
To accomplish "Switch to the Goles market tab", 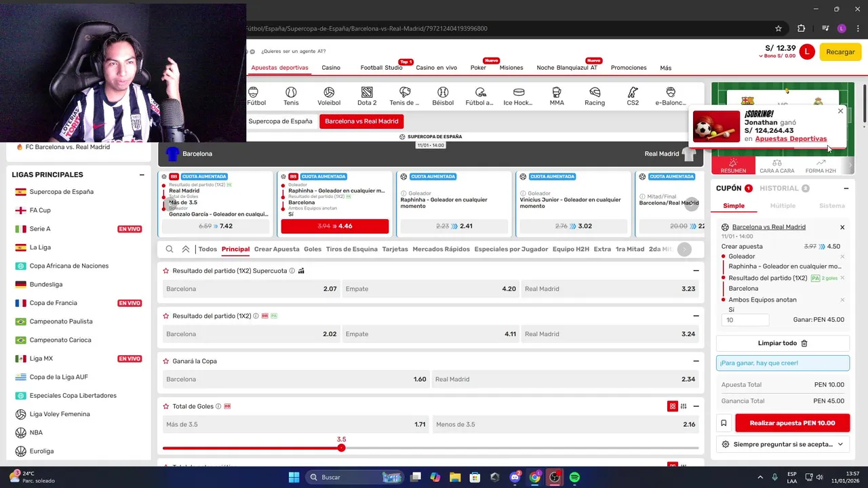I will (x=313, y=249).
